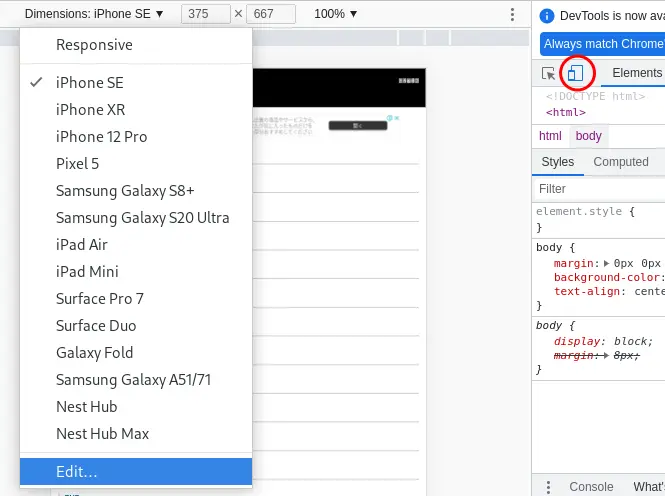
Task: Choose Edit... at the bottom of the device list
Action: tap(136, 471)
